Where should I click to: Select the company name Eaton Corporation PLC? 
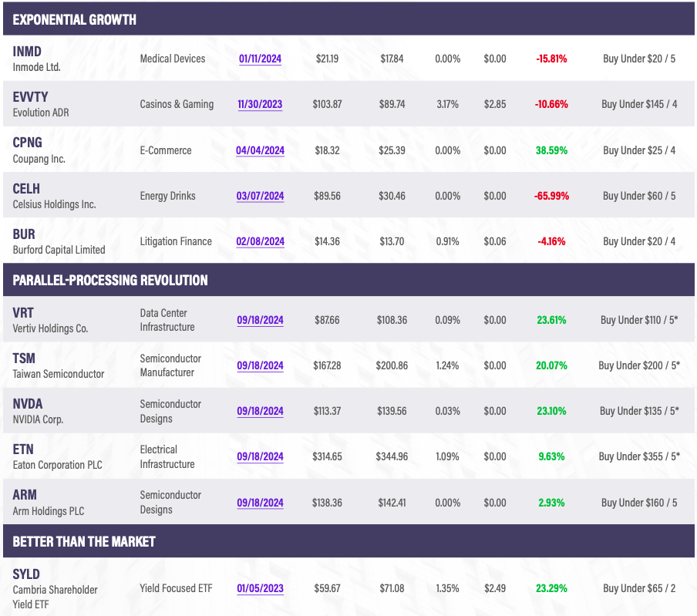[x=57, y=465]
